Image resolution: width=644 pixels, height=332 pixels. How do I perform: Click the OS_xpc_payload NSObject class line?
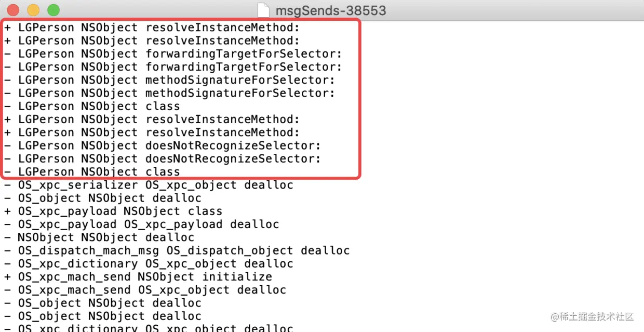click(x=113, y=211)
